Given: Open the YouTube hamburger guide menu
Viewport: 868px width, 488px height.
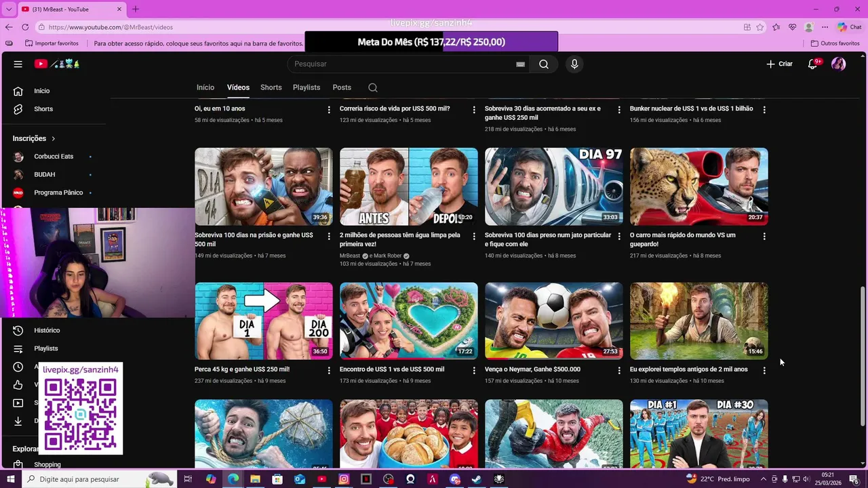Looking at the screenshot, I should pyautogui.click(x=18, y=64).
